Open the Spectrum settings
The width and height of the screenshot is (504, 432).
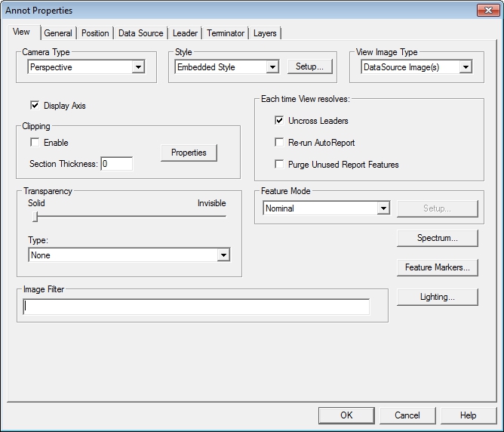438,238
